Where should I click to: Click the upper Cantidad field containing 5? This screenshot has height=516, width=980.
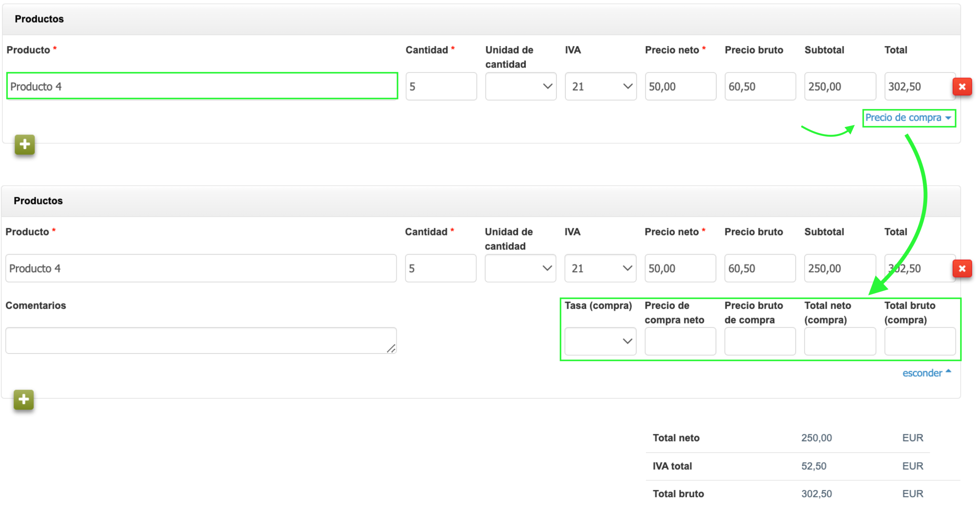tap(441, 87)
